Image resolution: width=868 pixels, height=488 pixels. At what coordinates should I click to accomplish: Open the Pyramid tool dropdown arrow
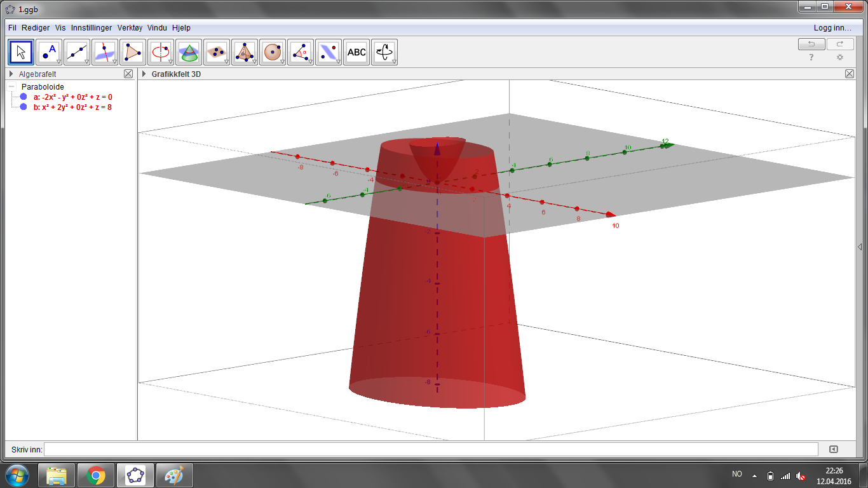tap(254, 62)
